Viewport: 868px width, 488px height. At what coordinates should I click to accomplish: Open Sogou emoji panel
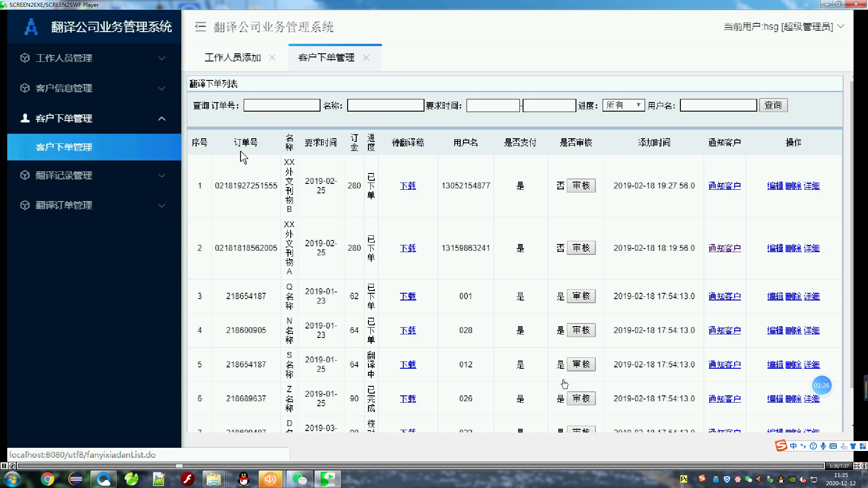pos(813,446)
